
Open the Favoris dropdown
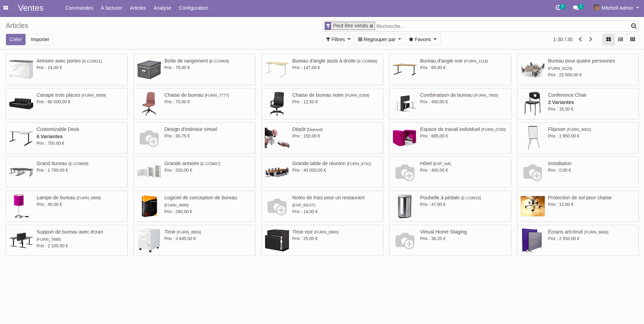pyautogui.click(x=422, y=39)
